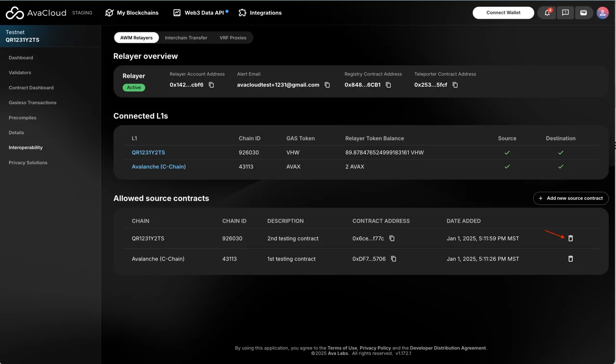Image resolution: width=616 pixels, height=364 pixels.
Task: Click the Connect Wallet button
Action: (503, 13)
